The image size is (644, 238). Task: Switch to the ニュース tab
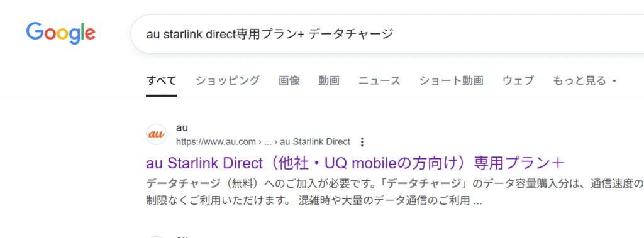[379, 81]
